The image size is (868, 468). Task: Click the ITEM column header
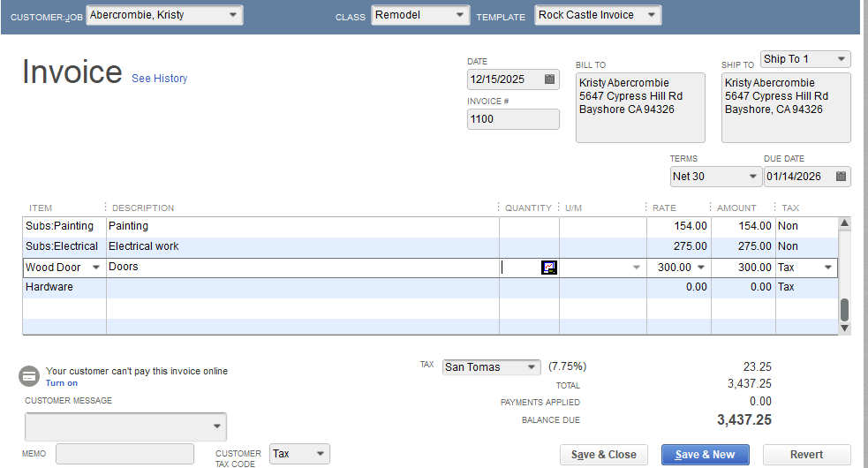tap(41, 208)
